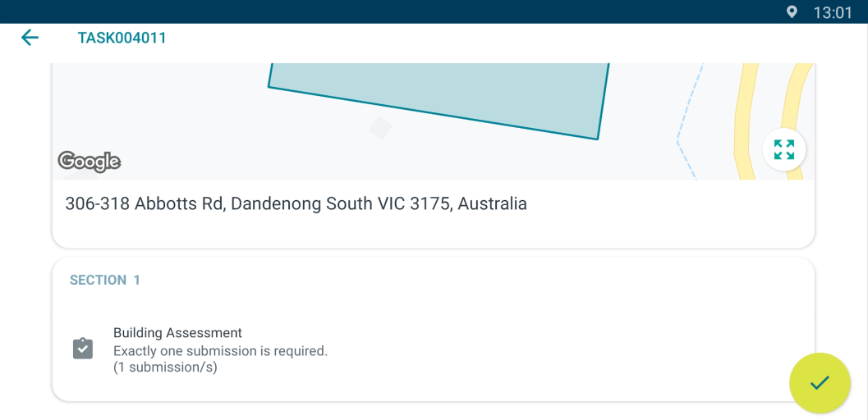Click the 13:01 clock in status bar
Screen dimensions: 868x420
pyautogui.click(x=832, y=12)
